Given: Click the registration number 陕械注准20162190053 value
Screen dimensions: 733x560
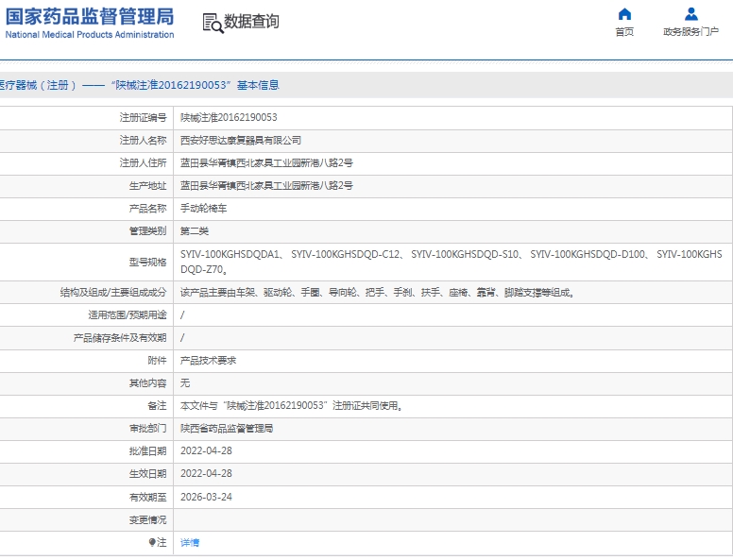Looking at the screenshot, I should pos(229,117).
